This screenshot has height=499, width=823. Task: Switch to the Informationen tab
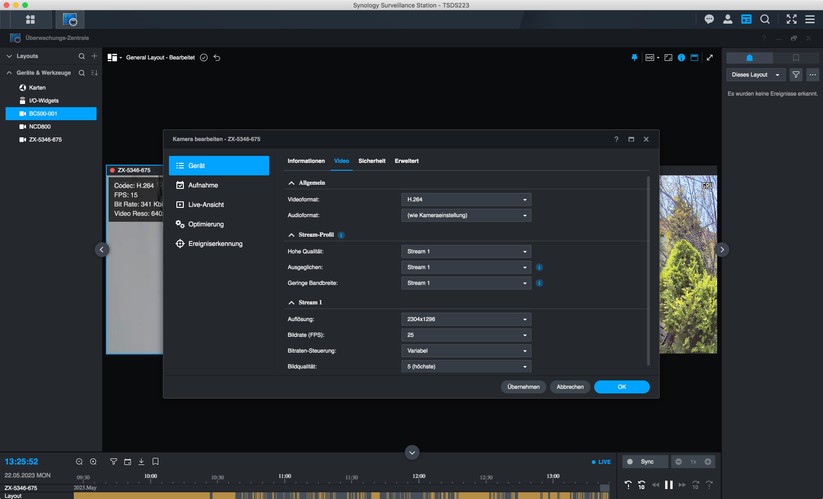coord(306,161)
